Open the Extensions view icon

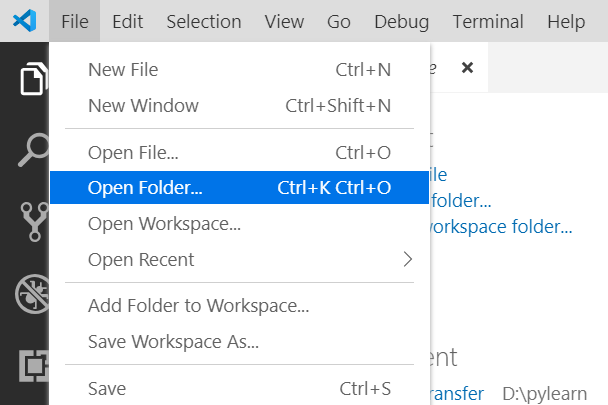[x=34, y=365]
